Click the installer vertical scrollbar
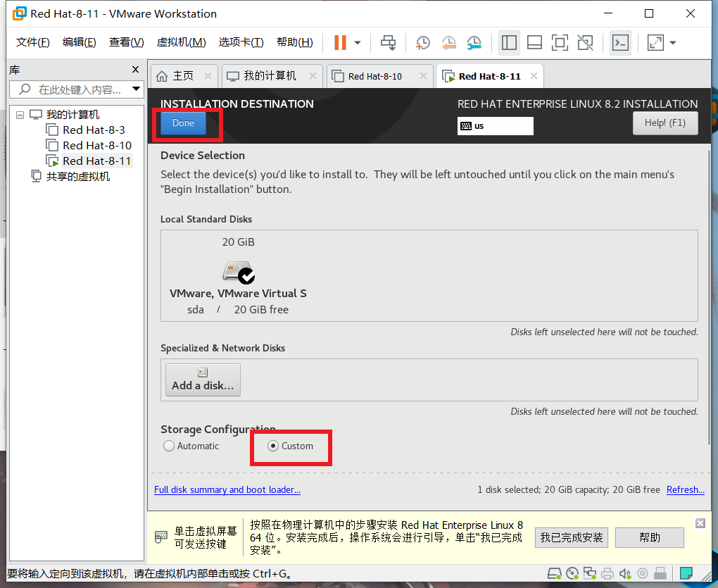The height and width of the screenshot is (588, 718). [709, 298]
